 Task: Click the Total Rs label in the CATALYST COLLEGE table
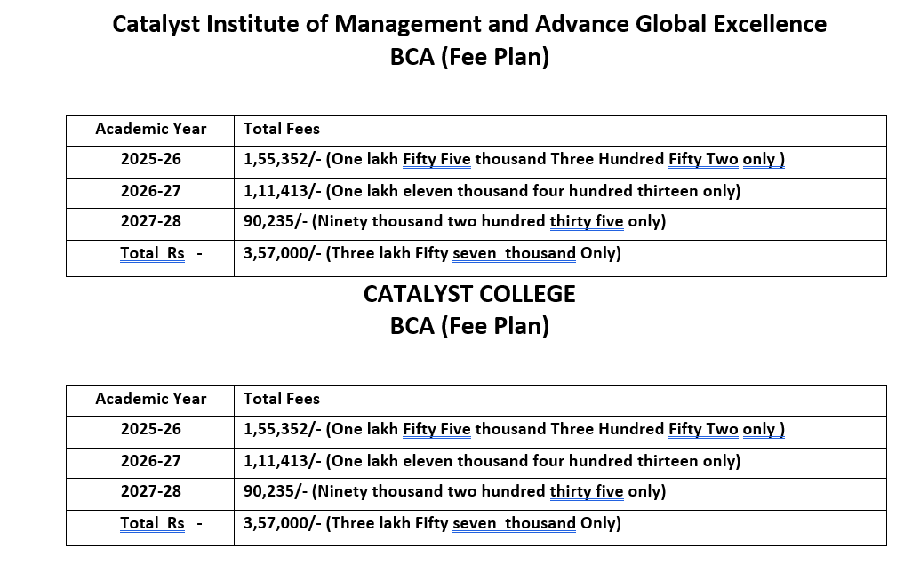coord(152,523)
